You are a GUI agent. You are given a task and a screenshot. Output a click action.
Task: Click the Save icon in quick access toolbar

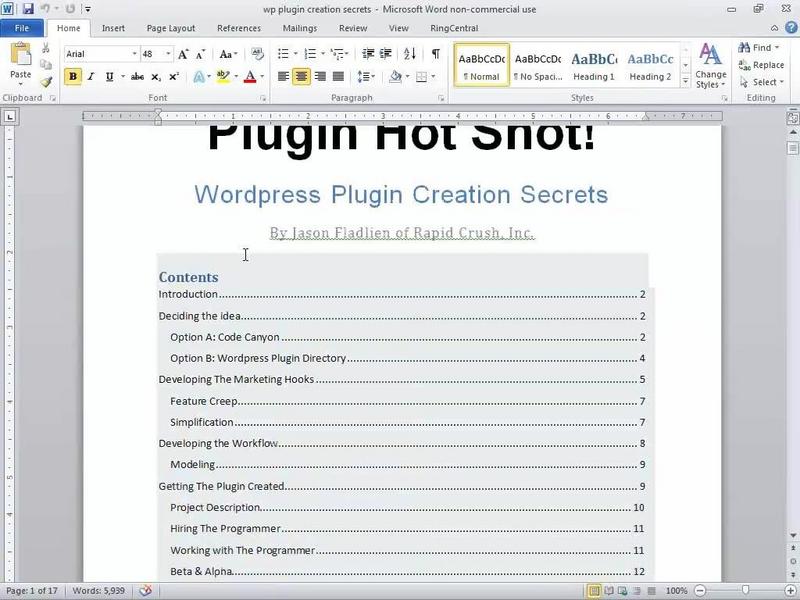click(28, 9)
